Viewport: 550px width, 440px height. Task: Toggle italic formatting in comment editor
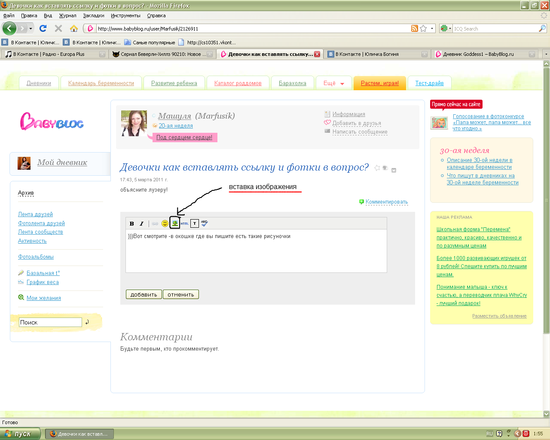point(142,224)
